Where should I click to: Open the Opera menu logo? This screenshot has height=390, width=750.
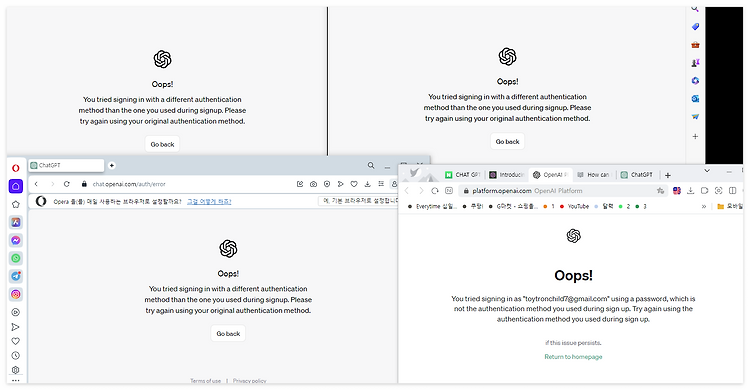(16, 168)
